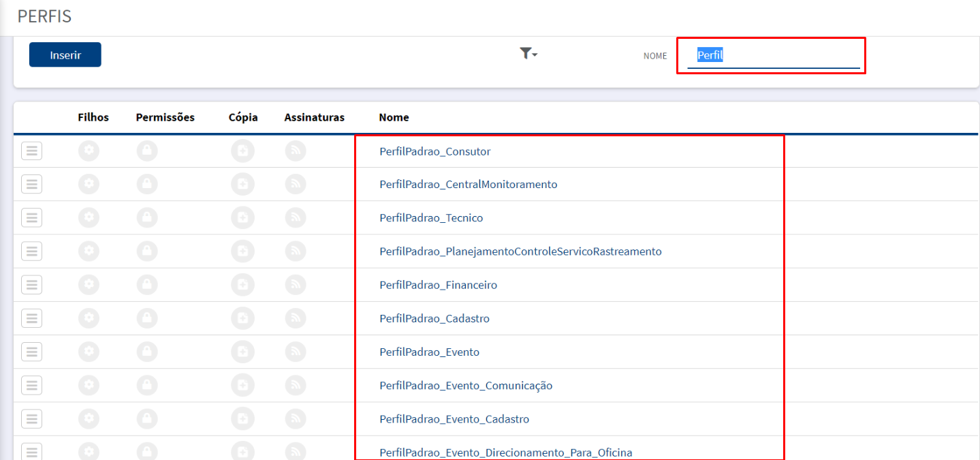Open Assinaturas icon for PerfilPadrao_CentralMonitoramento
Screen dimensions: 980x460
coord(296,184)
